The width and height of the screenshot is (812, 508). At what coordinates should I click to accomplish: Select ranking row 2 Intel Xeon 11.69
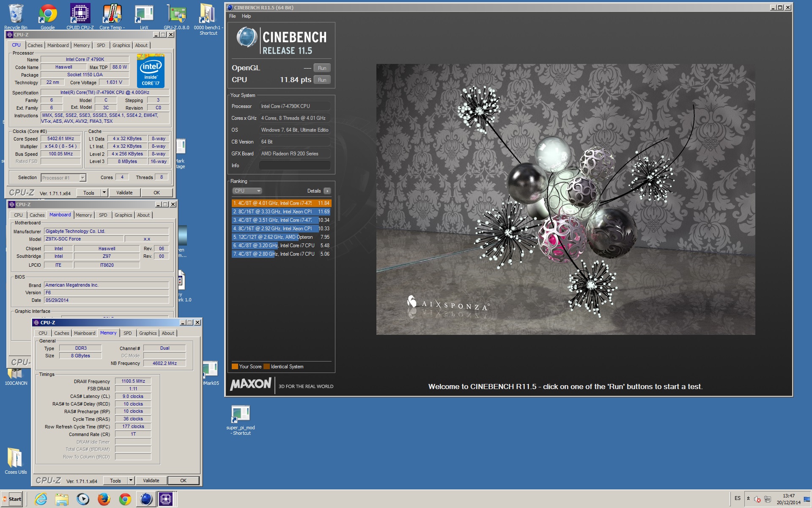tap(281, 212)
